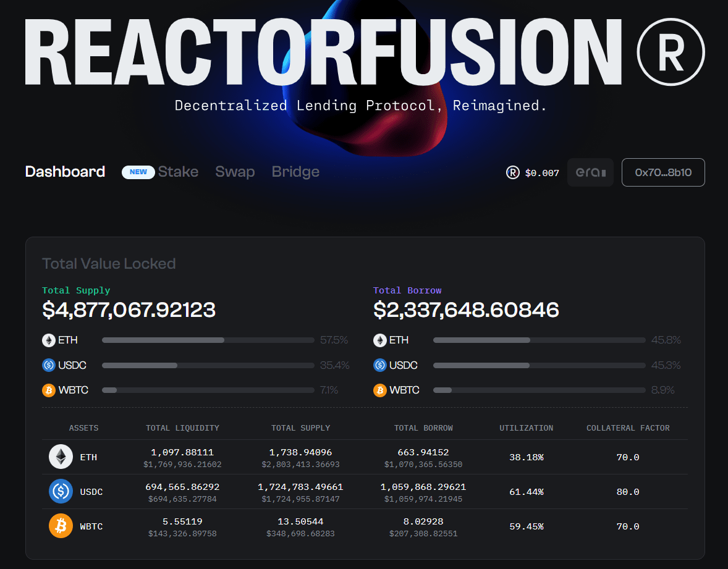This screenshot has height=569, width=728.
Task: Select the WBTC label in the assets table
Action: pyautogui.click(x=91, y=526)
